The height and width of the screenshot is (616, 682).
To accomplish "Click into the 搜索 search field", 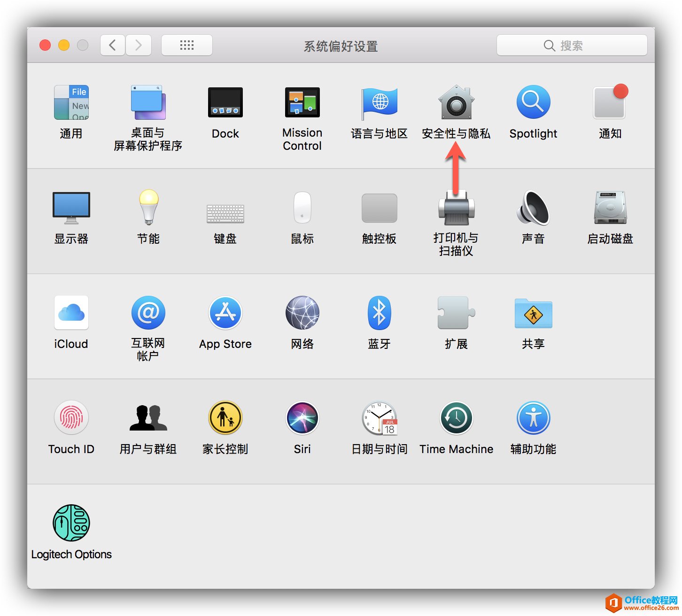I will (572, 45).
